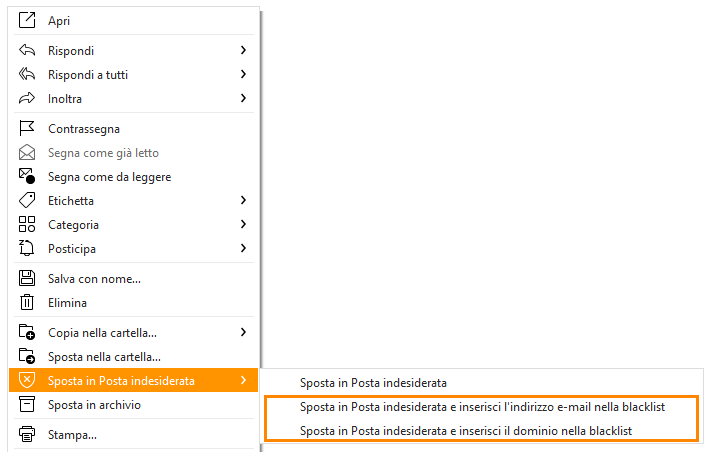Open the Copia nella cartella submenu arrow
The image size is (709, 452).
[243, 332]
